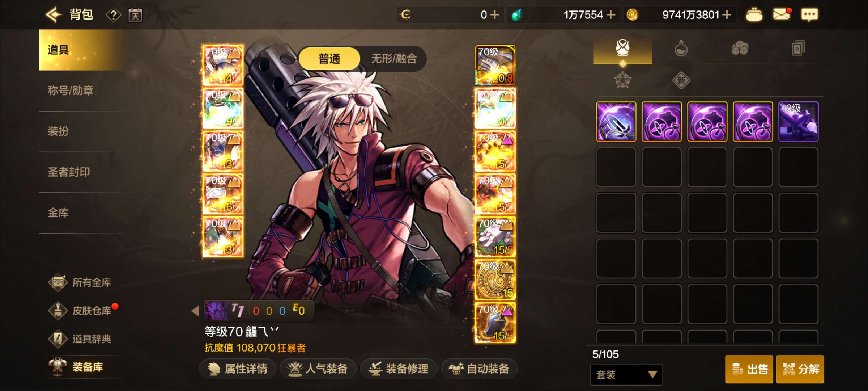Open the help question mark icon
The image size is (868, 391).
click(114, 15)
